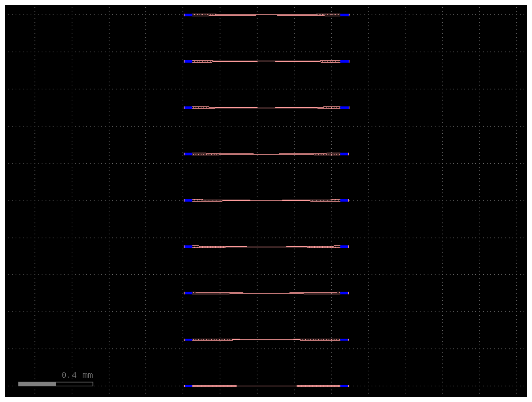Select the right blue port of the bottommost waveguide
Screen dimensions: 532x402
tap(345, 386)
